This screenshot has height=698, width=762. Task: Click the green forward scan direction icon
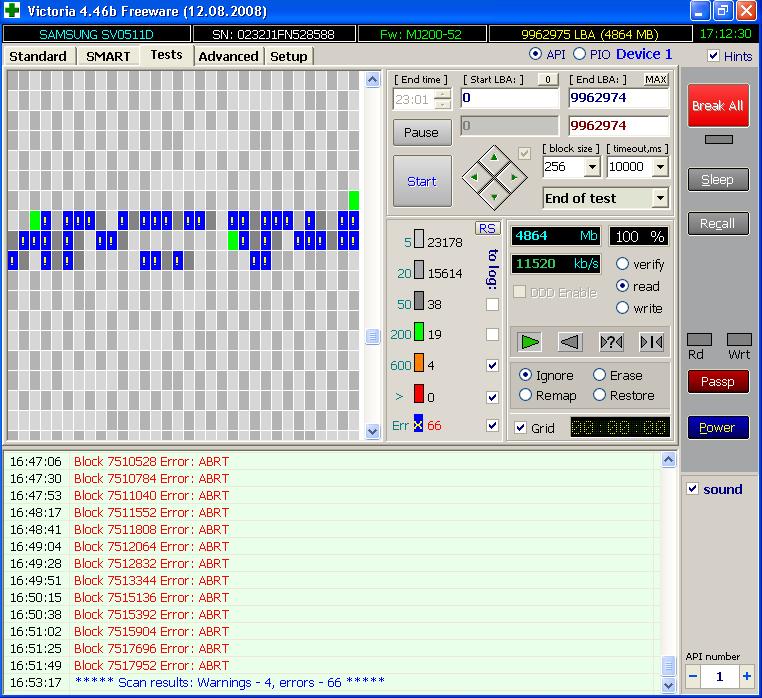point(530,342)
